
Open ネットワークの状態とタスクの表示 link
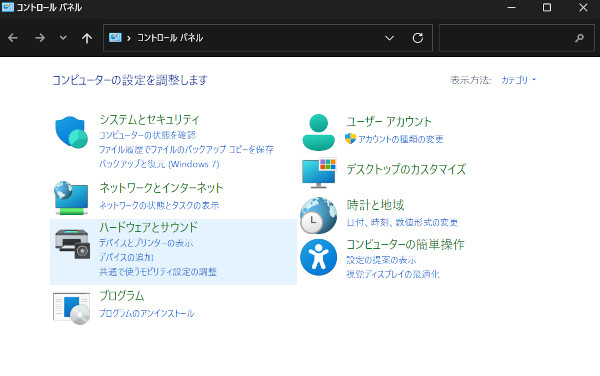pos(159,205)
